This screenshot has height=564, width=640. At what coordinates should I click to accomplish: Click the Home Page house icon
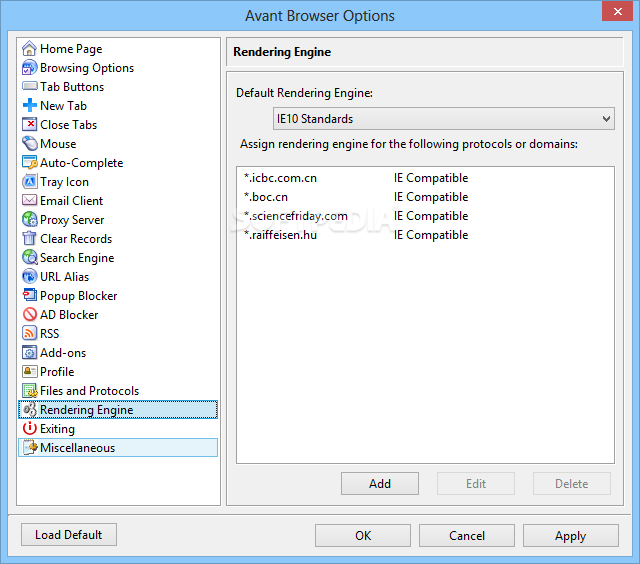[29, 49]
